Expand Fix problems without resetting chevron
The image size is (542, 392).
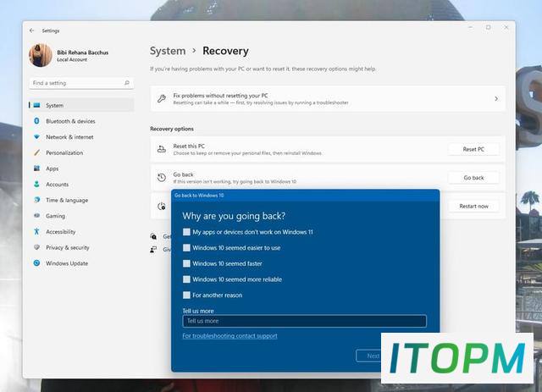point(496,99)
